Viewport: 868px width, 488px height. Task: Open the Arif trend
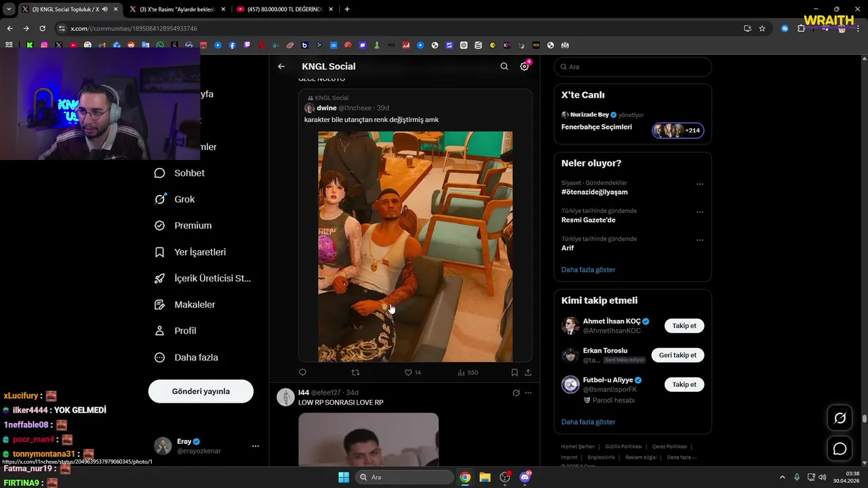pos(568,248)
